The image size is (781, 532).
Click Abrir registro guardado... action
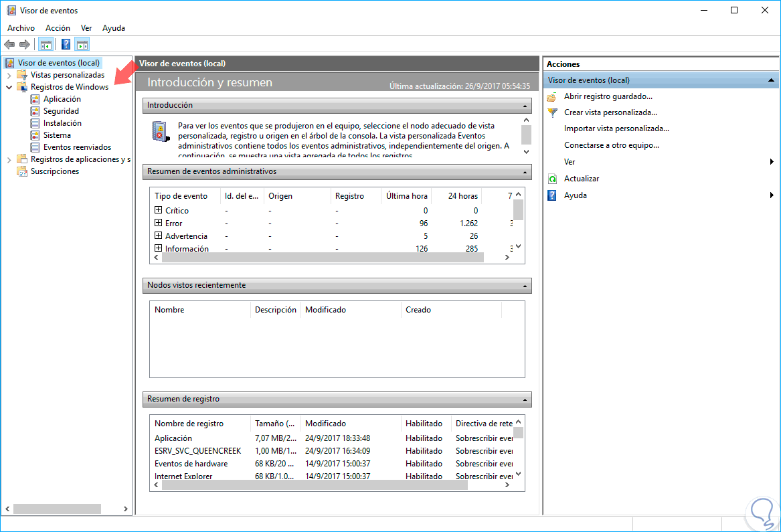tap(608, 96)
